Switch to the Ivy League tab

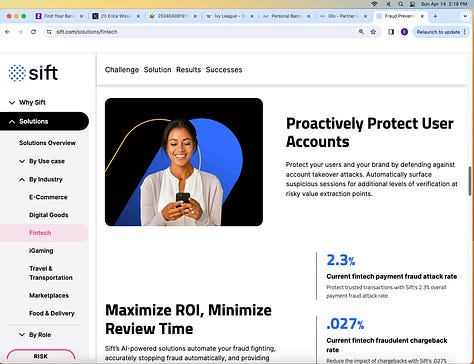point(230,16)
